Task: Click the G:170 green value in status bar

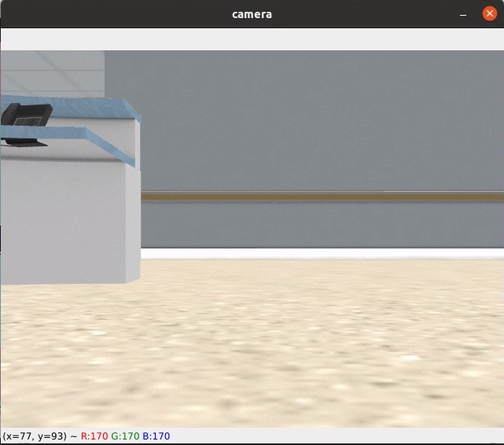Action: [125, 436]
